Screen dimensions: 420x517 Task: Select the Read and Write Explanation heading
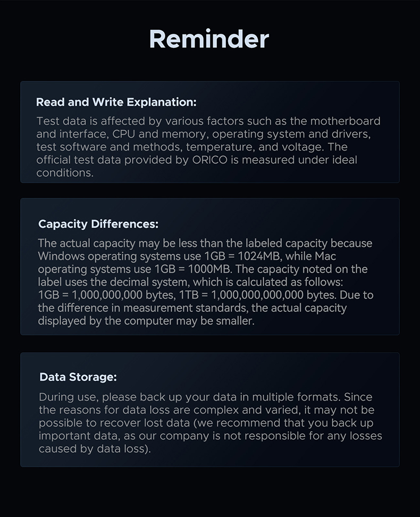point(116,102)
